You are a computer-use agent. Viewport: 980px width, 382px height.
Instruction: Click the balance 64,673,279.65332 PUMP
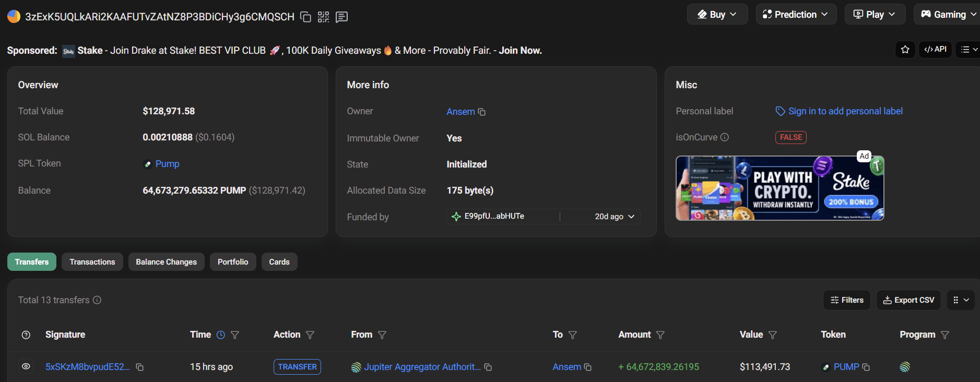point(194,190)
